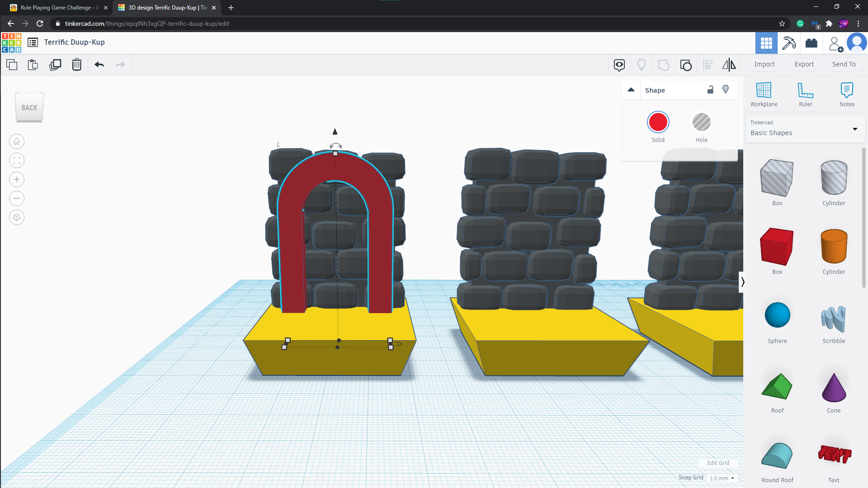
Task: Click the Export button
Action: coord(804,65)
